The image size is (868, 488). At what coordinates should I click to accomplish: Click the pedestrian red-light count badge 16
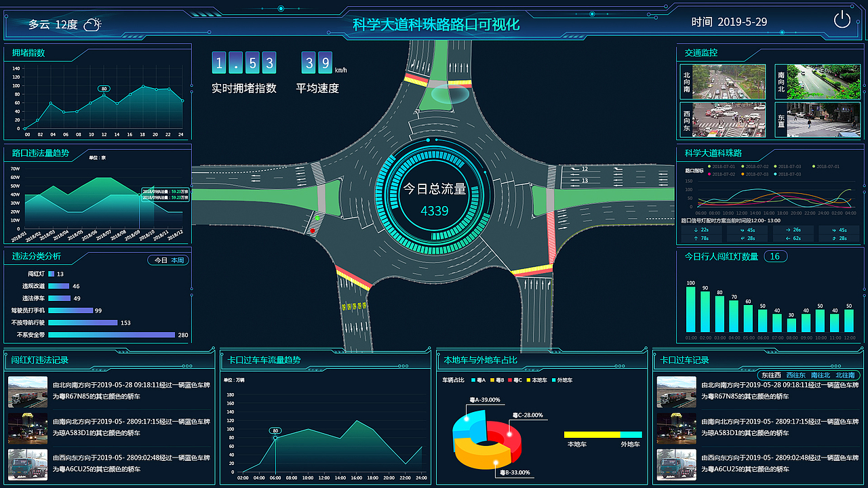pyautogui.click(x=776, y=256)
